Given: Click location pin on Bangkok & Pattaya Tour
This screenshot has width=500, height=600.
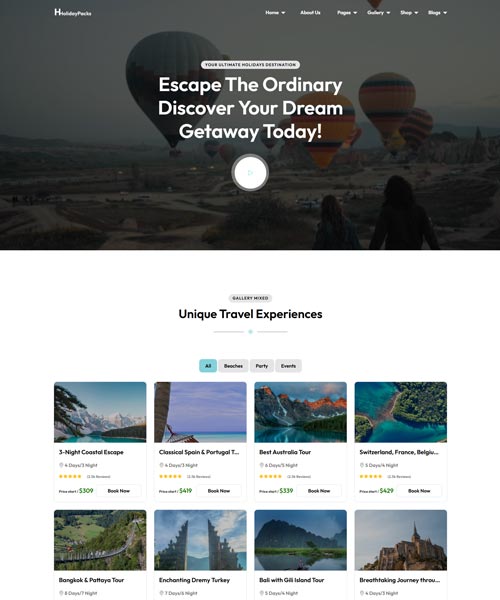Looking at the screenshot, I should click(61, 593).
